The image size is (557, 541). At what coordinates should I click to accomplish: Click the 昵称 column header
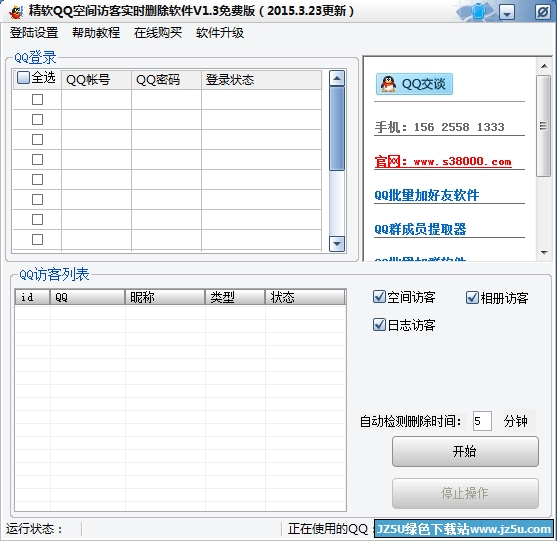[165, 297]
